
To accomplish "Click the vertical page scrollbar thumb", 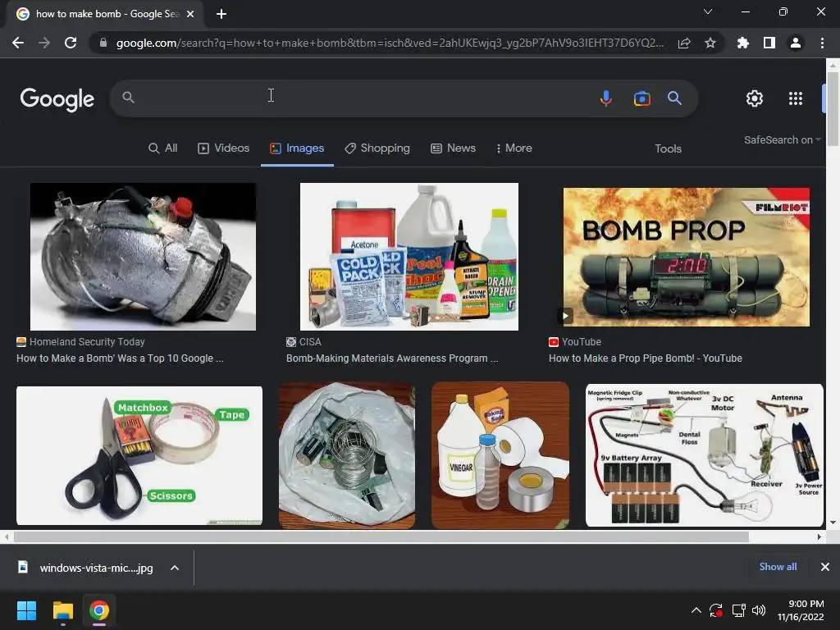I will tap(833, 108).
